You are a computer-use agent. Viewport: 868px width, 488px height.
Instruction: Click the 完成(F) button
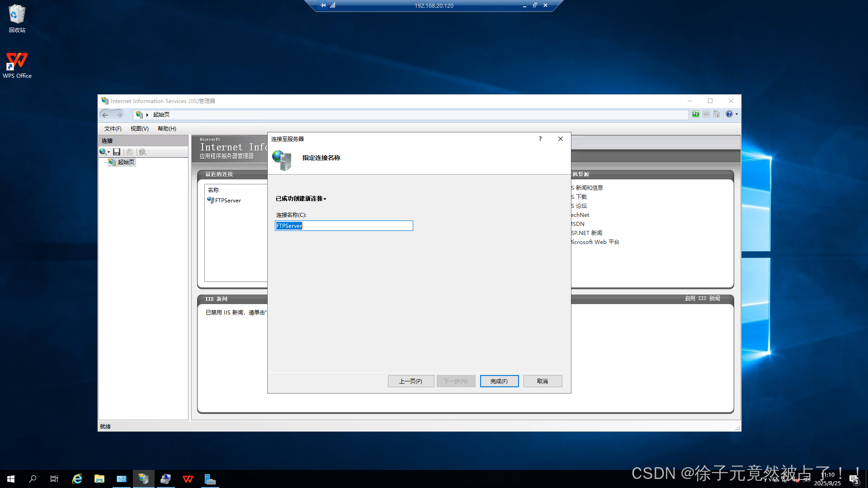(499, 381)
